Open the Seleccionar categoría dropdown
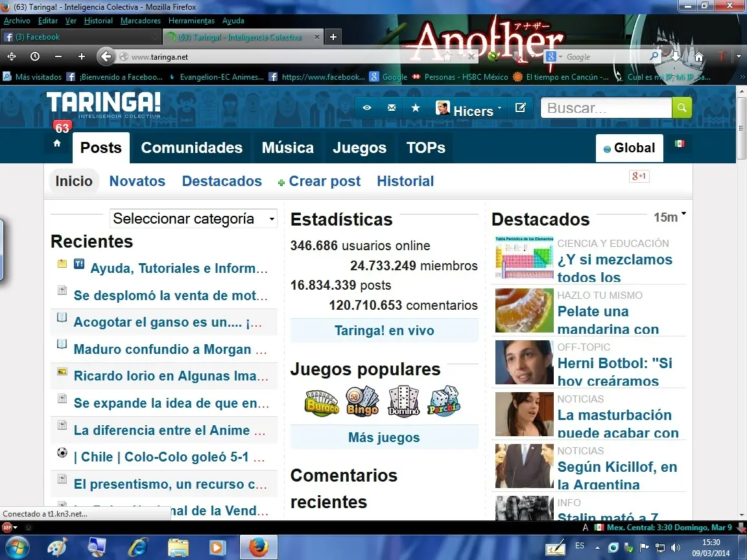The width and height of the screenshot is (747, 560). (x=193, y=218)
